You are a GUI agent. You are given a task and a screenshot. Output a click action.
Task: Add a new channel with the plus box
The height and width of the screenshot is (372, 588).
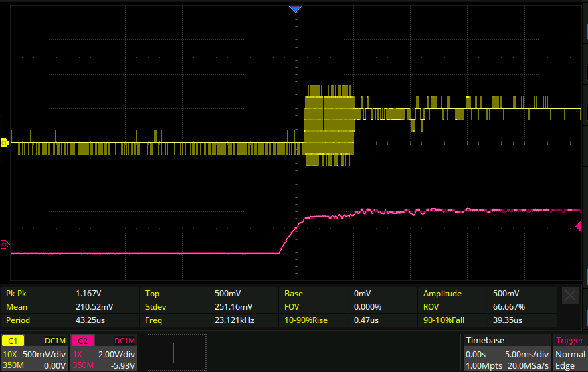173,353
